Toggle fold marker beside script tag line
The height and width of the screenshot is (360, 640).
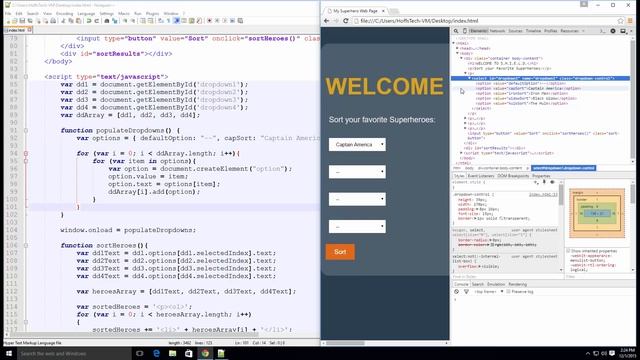tap(26, 77)
